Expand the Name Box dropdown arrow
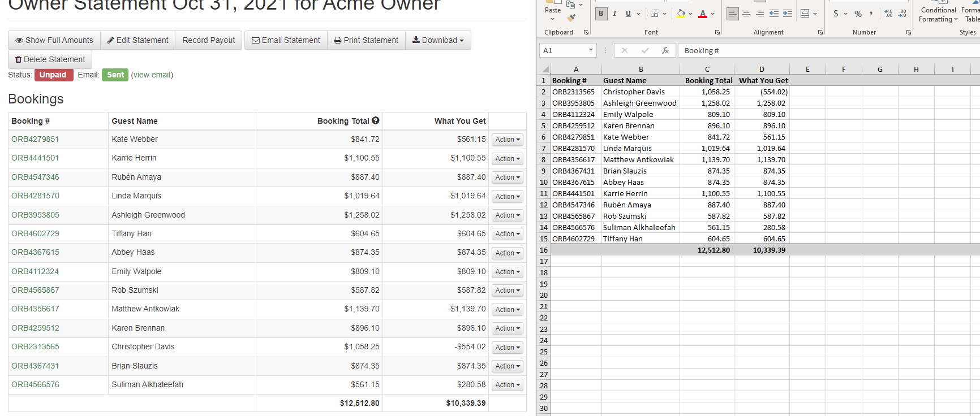This screenshot has width=980, height=416. click(x=591, y=50)
